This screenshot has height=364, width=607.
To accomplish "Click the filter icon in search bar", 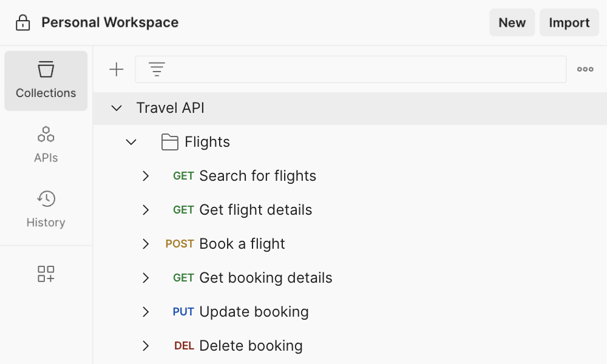I will pyautogui.click(x=157, y=70).
